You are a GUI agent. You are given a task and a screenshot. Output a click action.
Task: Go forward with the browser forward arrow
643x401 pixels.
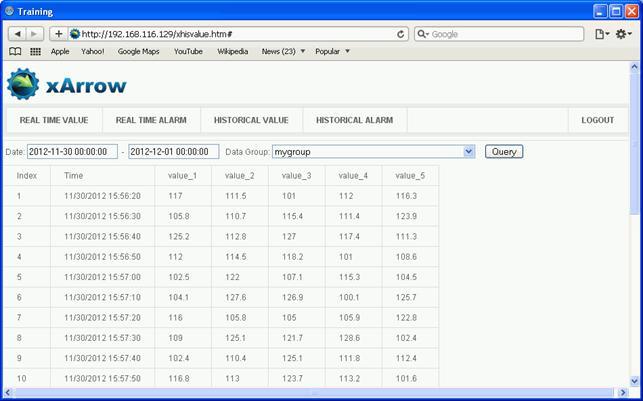[x=34, y=34]
